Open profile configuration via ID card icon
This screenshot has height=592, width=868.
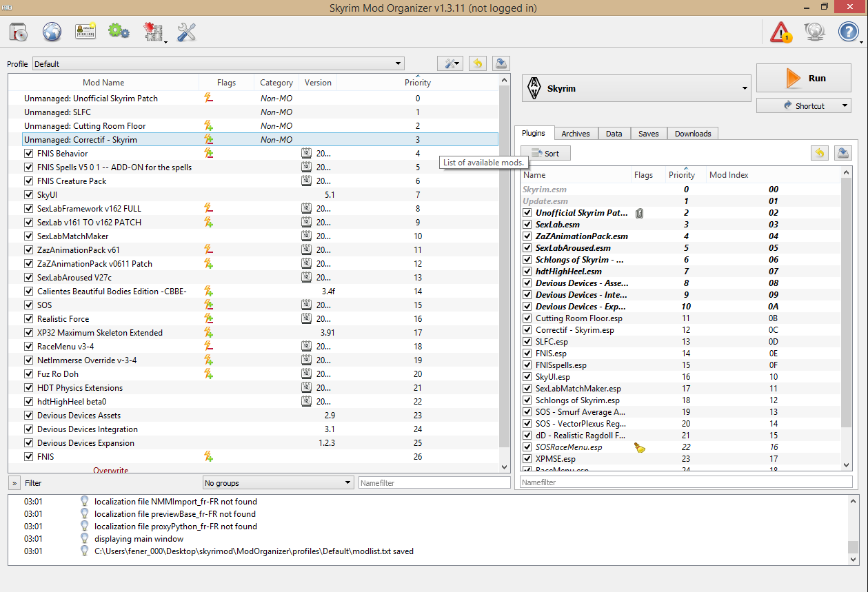(85, 32)
